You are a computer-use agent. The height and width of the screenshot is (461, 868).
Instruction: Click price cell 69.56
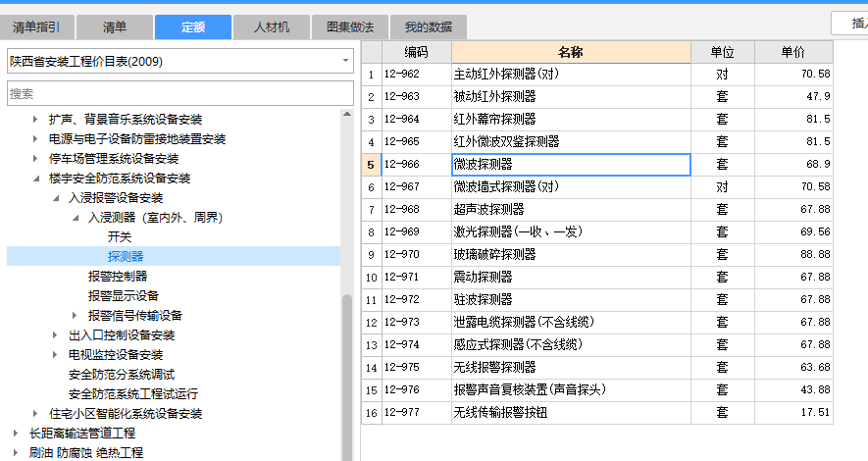(793, 231)
